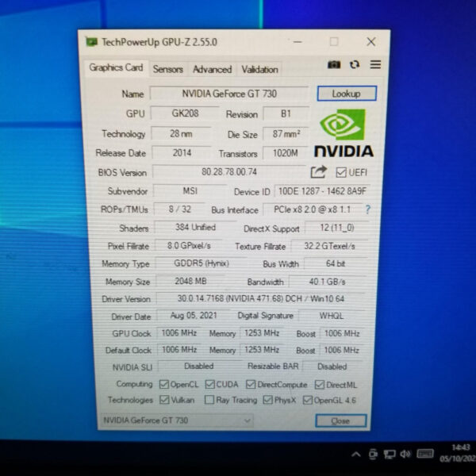This screenshot has width=476, height=476.
Task: Open the hamburger menu icon
Action: (374, 64)
